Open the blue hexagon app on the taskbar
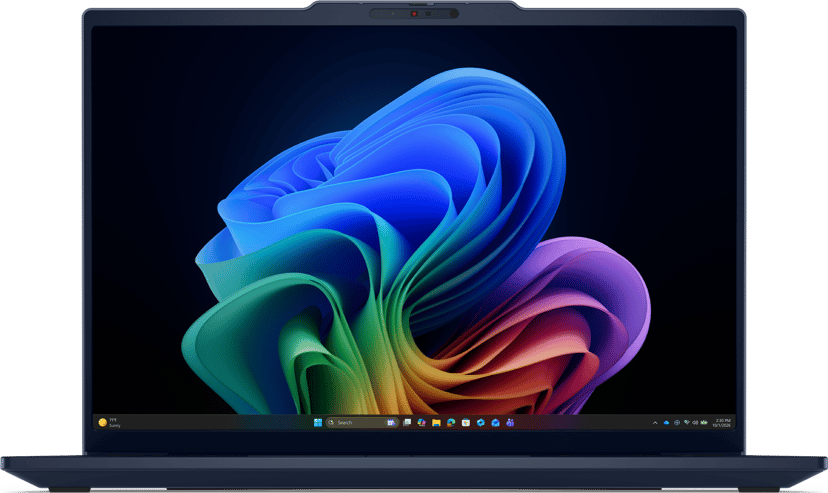This screenshot has height=493, width=828. pos(481,423)
